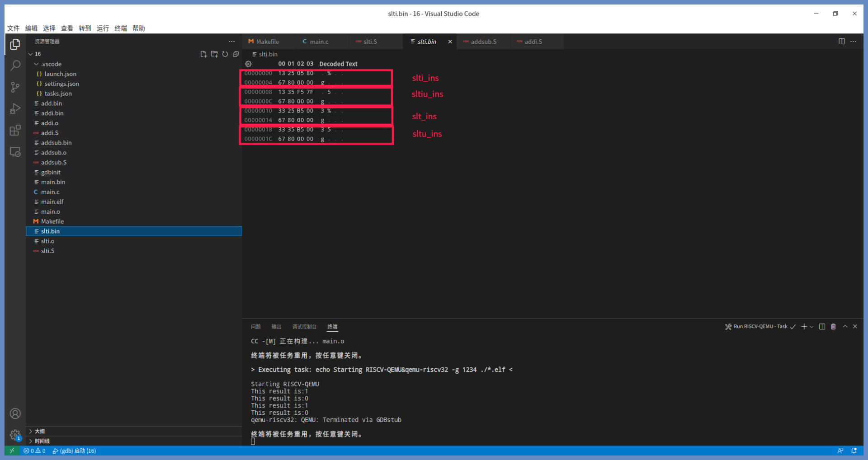Open main.elf in the file tree
Image resolution: width=868 pixels, height=460 pixels.
pos(52,202)
